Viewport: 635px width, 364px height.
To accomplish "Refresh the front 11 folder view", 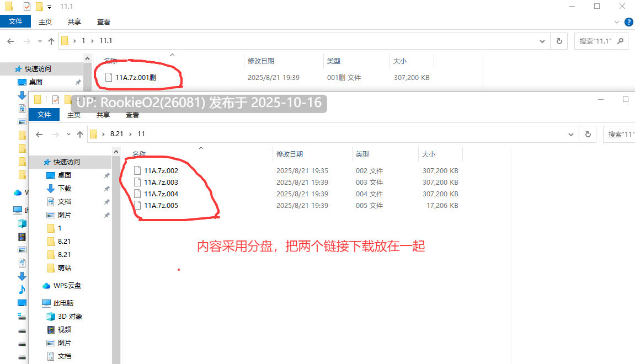I will pyautogui.click(x=588, y=135).
